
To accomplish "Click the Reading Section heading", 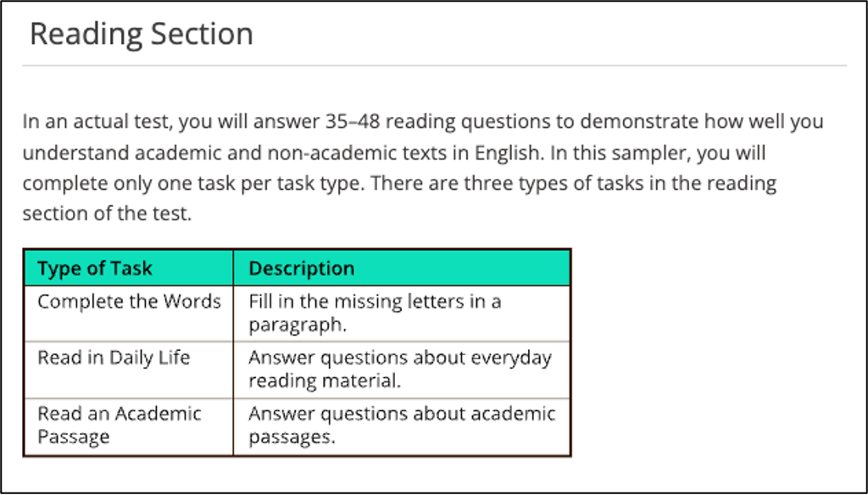I will [142, 35].
